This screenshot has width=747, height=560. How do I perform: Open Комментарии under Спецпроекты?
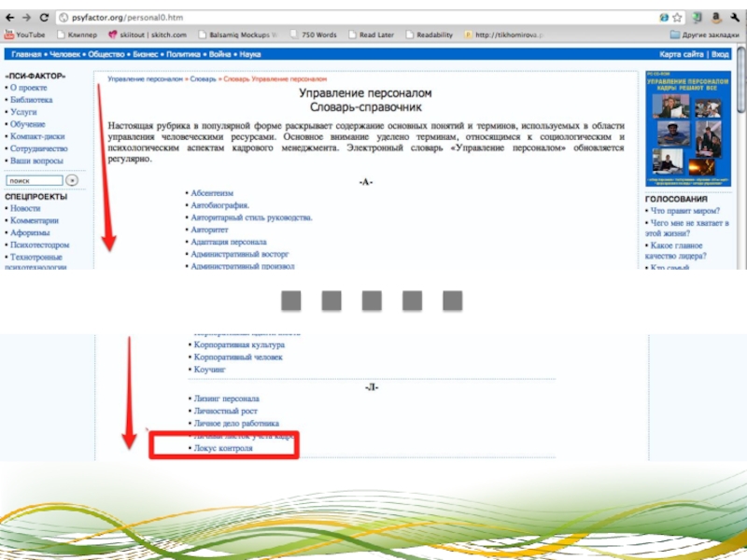35,220
